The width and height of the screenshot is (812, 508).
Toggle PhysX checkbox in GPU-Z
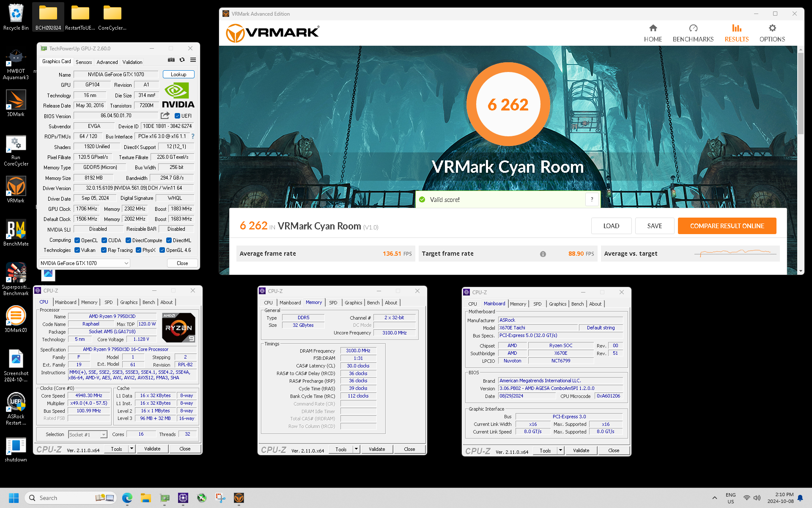[138, 250]
